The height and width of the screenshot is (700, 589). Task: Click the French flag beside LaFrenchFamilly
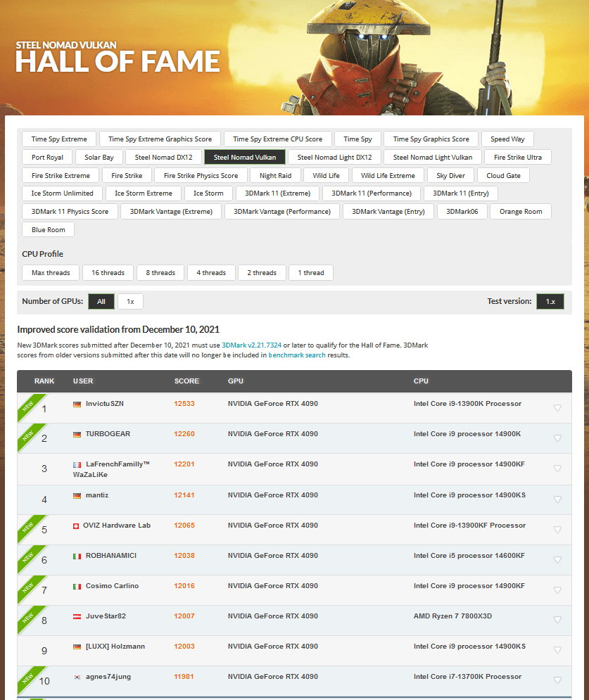(x=77, y=465)
